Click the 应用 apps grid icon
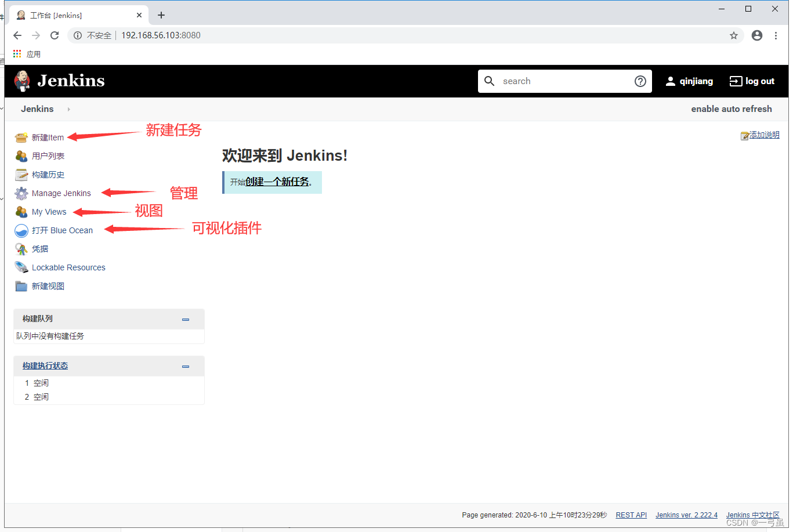Image resolution: width=793 pixels, height=532 pixels. click(x=17, y=54)
